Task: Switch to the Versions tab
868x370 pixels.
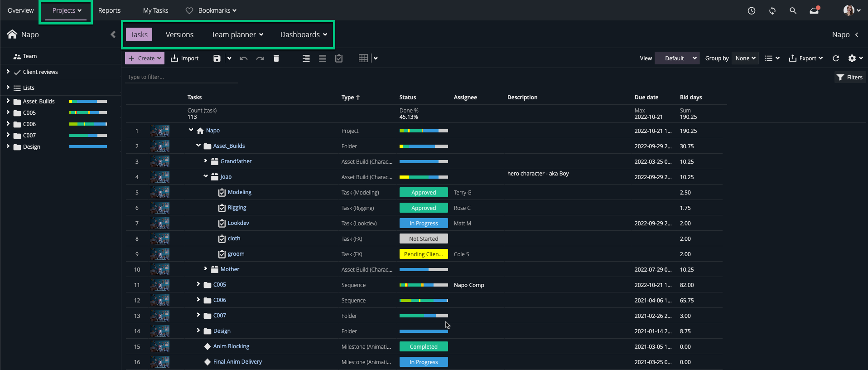Action: pyautogui.click(x=179, y=34)
